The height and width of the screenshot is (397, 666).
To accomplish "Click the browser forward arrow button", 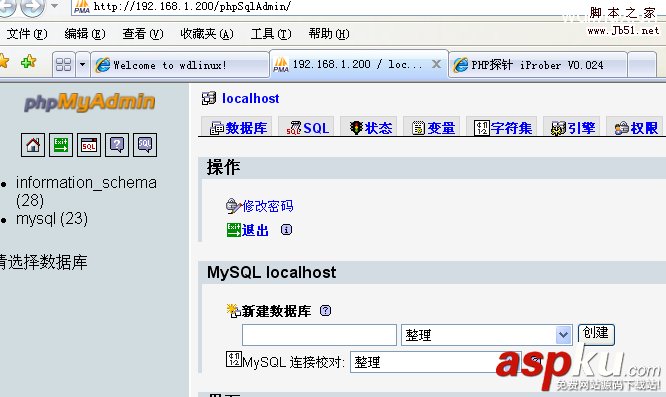I will (x=33, y=7).
